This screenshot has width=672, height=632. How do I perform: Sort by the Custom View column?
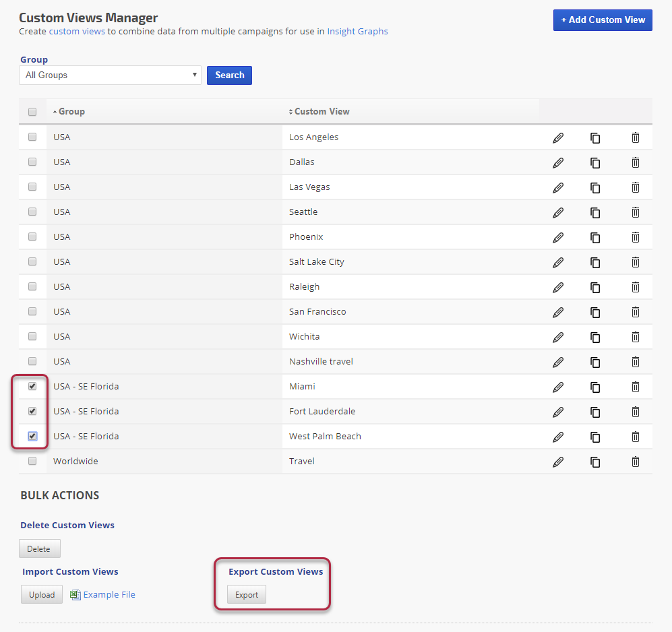point(322,112)
